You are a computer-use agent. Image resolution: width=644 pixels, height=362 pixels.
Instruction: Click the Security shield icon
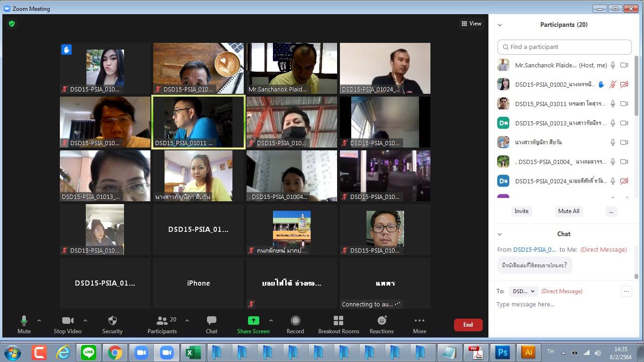tap(112, 321)
